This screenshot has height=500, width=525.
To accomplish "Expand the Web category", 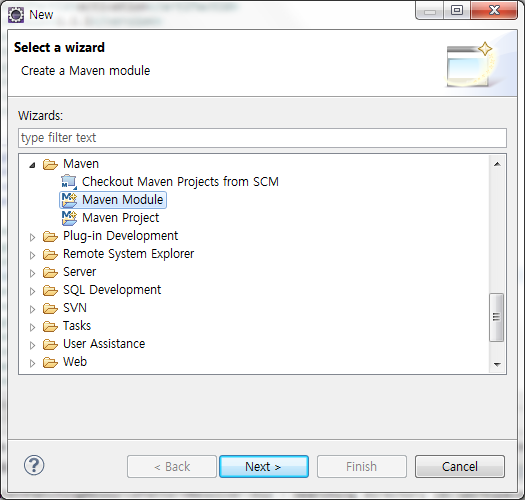I will (x=32, y=363).
